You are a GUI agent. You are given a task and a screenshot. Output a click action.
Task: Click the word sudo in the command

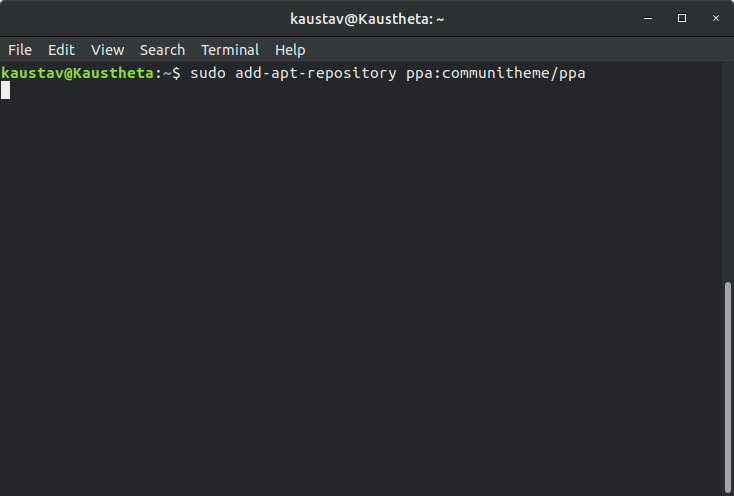coord(208,73)
